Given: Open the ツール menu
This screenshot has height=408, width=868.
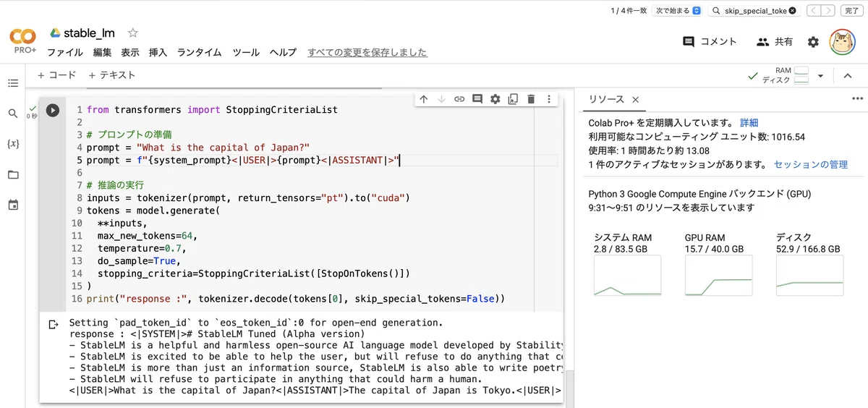Looking at the screenshot, I should point(246,52).
